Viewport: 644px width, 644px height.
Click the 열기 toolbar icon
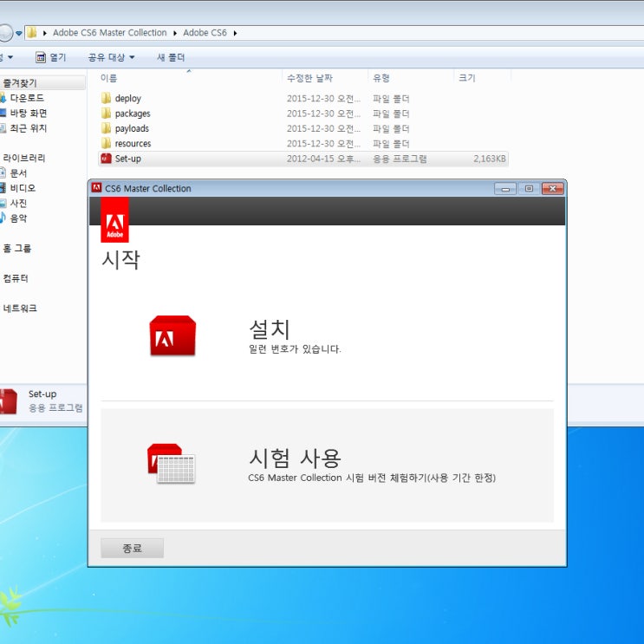click(x=40, y=57)
